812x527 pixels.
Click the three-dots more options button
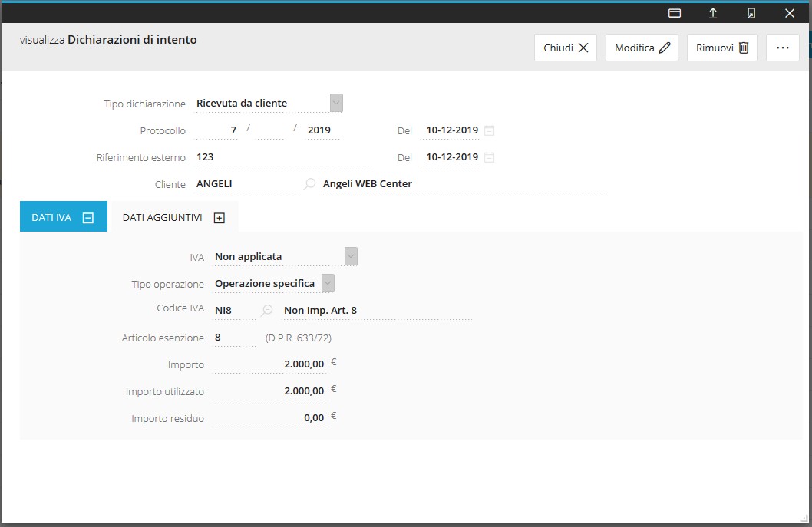point(782,48)
